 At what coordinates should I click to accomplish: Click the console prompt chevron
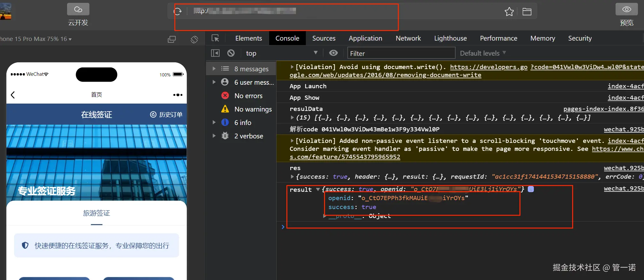click(x=283, y=227)
